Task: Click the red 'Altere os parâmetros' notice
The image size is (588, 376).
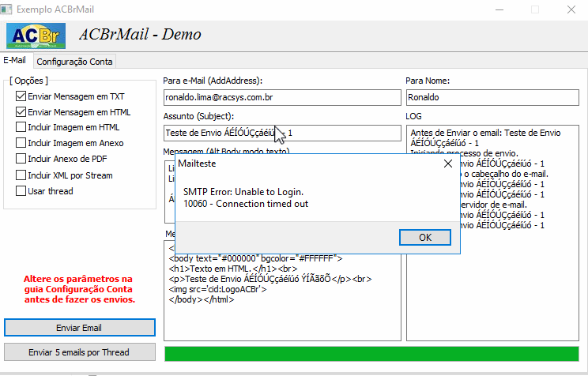Action: [80, 289]
